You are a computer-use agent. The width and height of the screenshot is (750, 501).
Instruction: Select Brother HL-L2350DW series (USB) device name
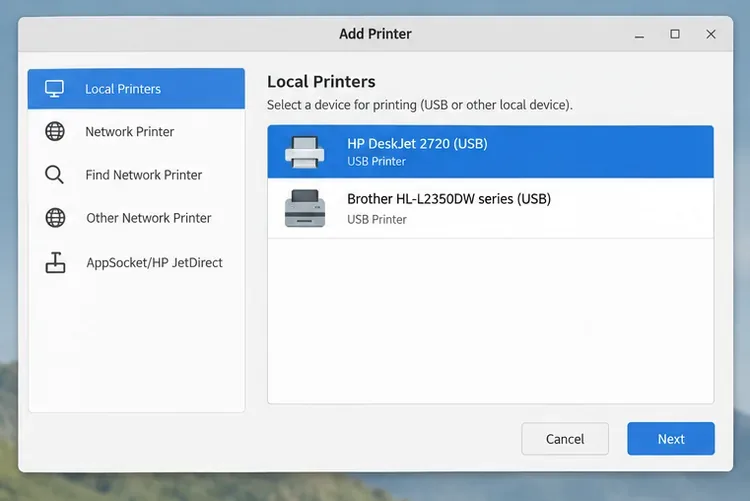tap(449, 199)
